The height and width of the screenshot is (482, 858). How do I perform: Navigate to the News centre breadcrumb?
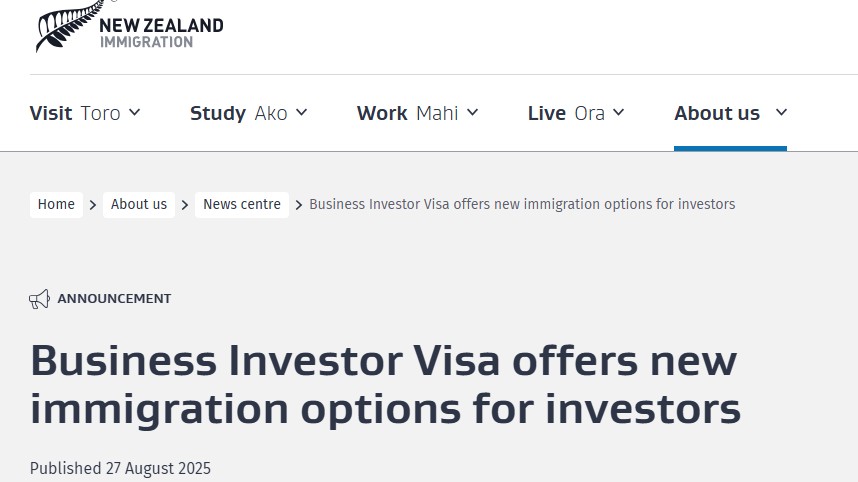point(242,205)
